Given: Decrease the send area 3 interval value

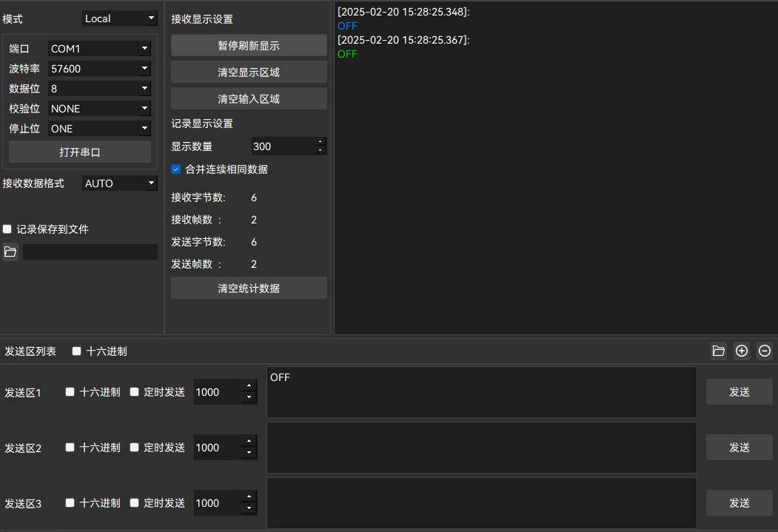Looking at the screenshot, I should [x=249, y=508].
